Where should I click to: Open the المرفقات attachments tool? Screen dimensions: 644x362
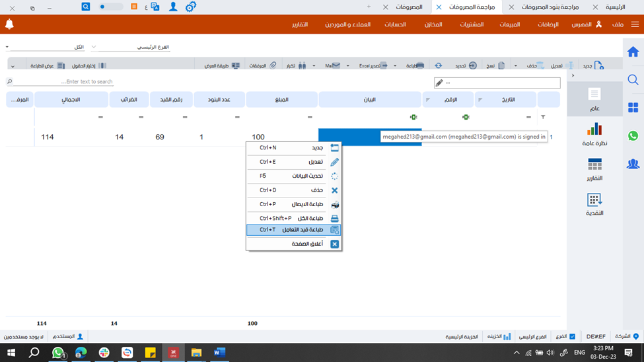tap(263, 66)
